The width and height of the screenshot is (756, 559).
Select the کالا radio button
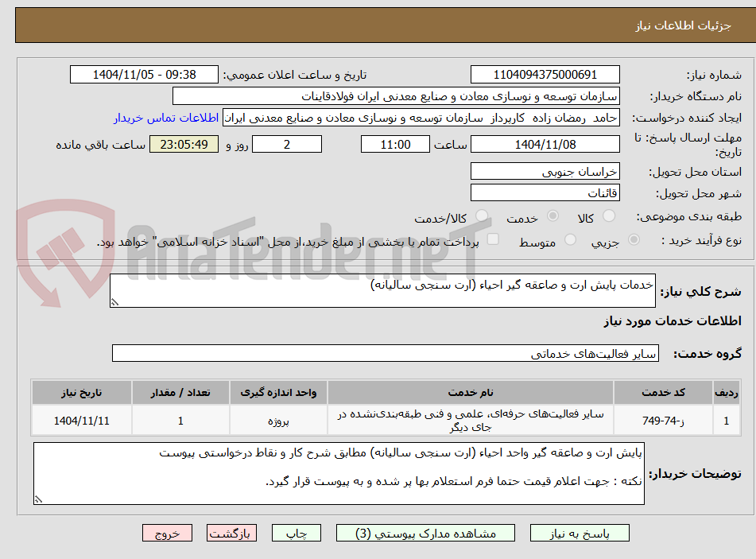609,216
